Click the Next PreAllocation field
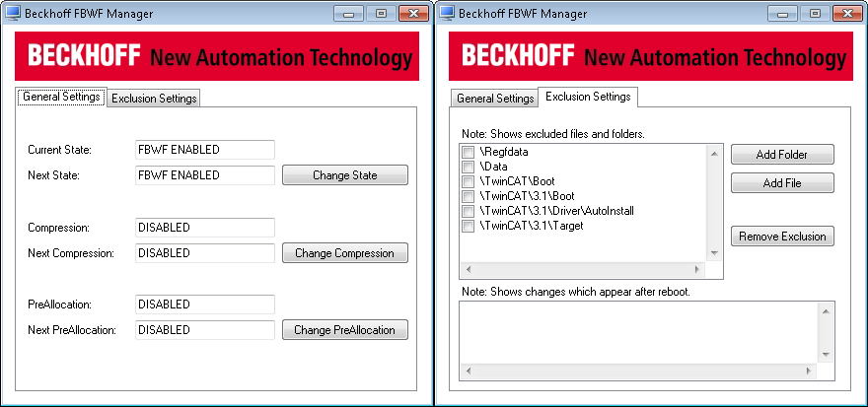Screen dimensions: 868x407 pyautogui.click(x=205, y=330)
